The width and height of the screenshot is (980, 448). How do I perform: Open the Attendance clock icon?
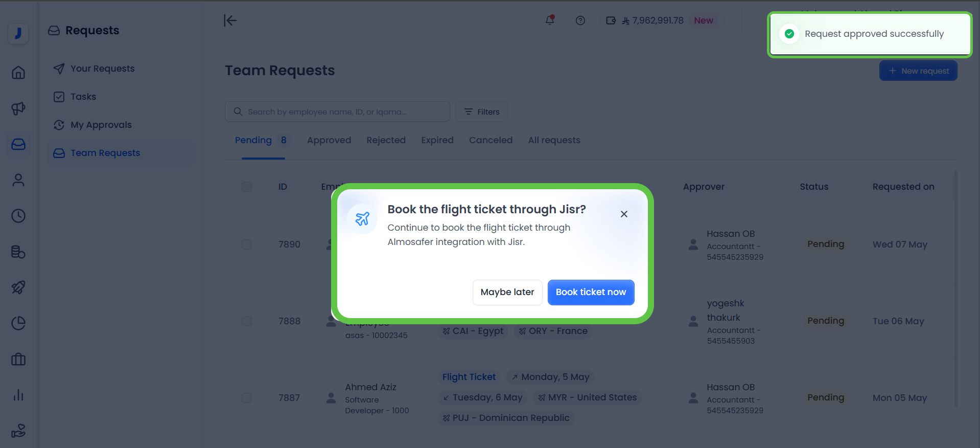(x=18, y=216)
